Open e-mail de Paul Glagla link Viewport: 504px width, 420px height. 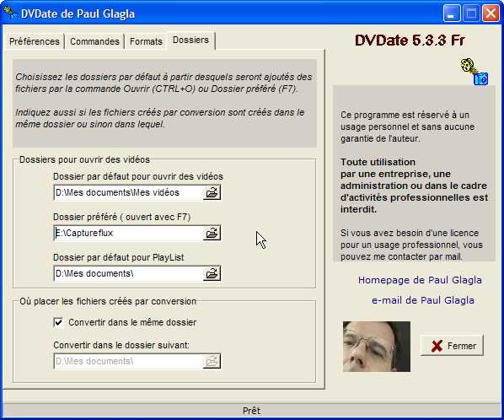coord(423,300)
